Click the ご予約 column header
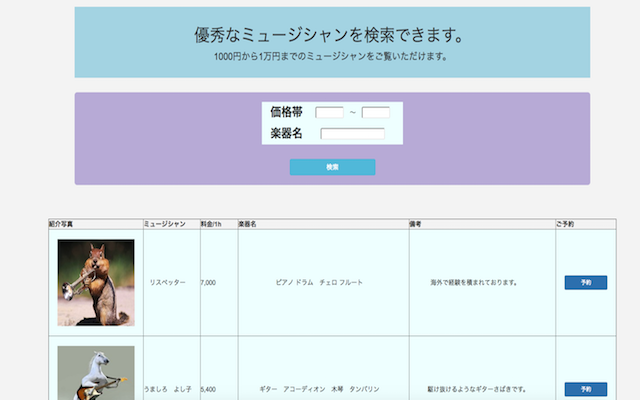The image size is (640, 400). tap(566, 225)
